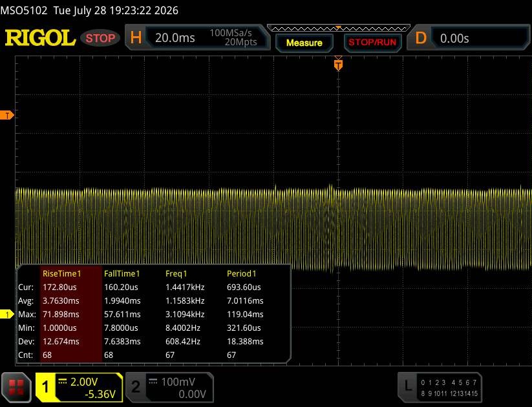Screen dimensions: 532x407
Task: Click the date and time header text
Action: (116, 10)
